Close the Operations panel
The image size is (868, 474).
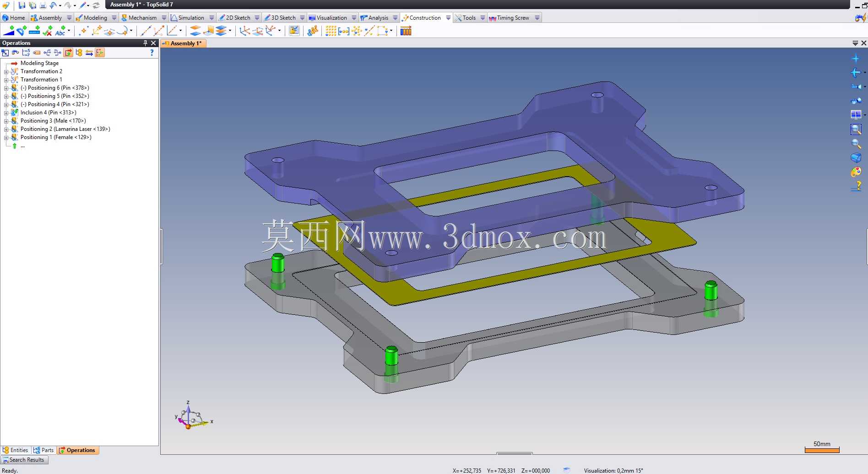click(x=153, y=43)
